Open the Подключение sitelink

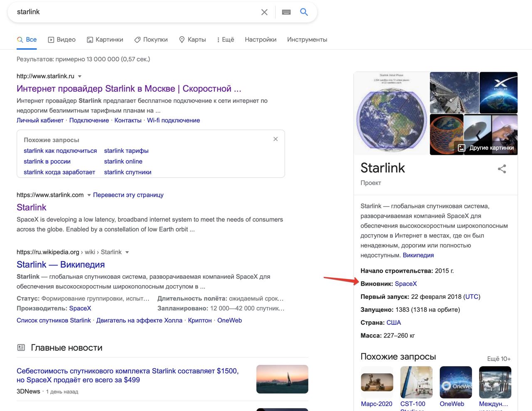click(89, 120)
